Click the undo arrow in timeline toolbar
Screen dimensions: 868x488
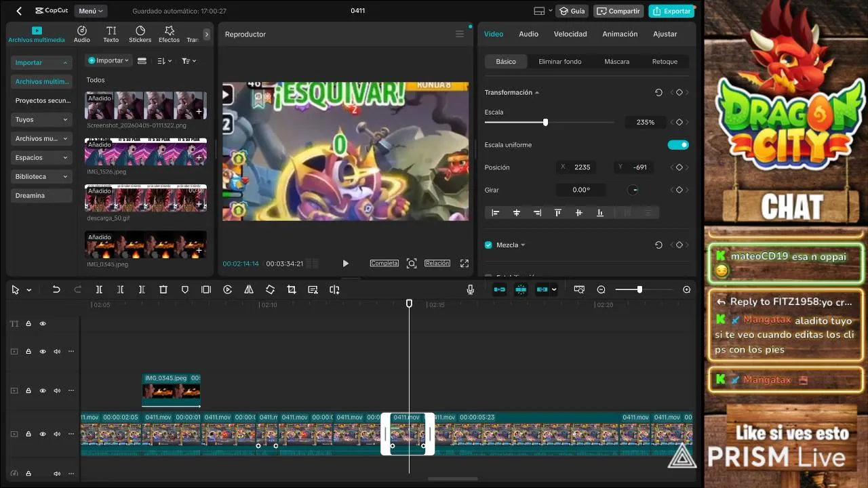[56, 289]
